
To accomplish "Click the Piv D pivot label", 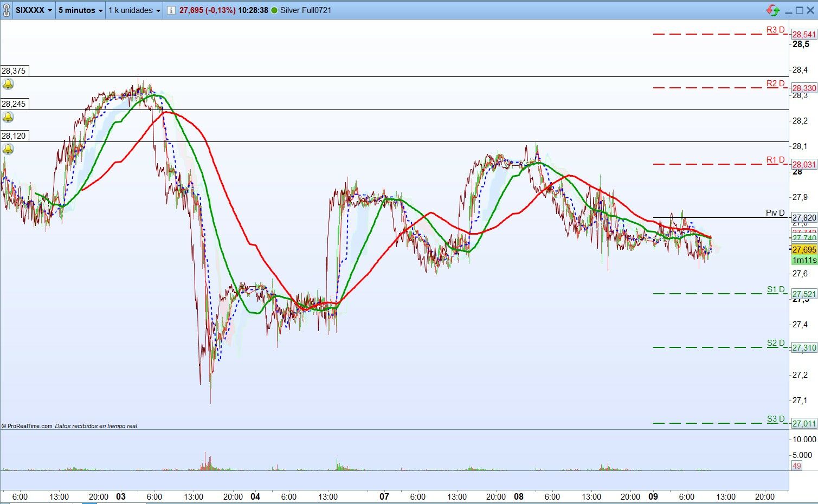I will (x=775, y=213).
